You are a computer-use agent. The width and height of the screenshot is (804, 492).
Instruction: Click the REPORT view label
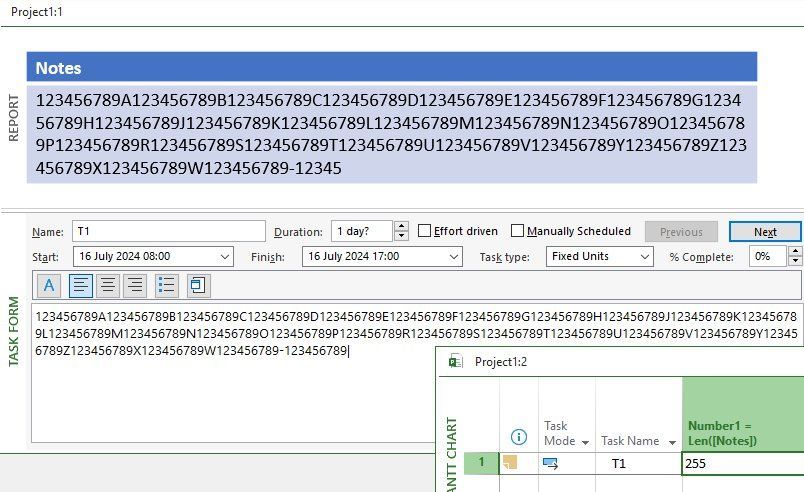click(13, 118)
